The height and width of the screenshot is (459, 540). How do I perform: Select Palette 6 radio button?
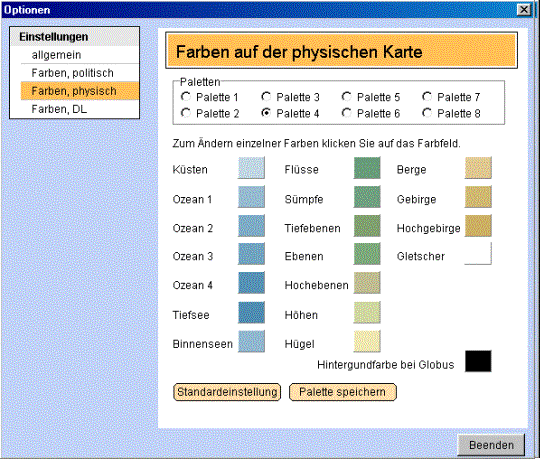coord(347,113)
